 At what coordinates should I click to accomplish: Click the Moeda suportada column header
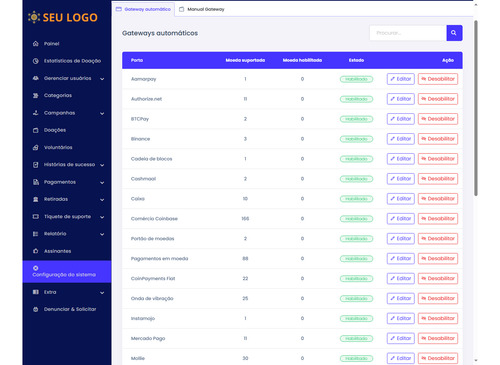tap(245, 60)
